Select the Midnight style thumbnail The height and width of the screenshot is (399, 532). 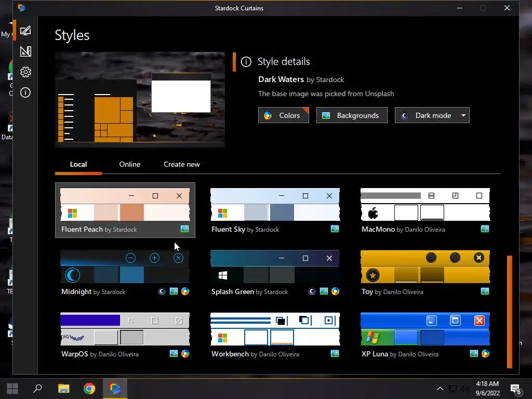coord(125,267)
